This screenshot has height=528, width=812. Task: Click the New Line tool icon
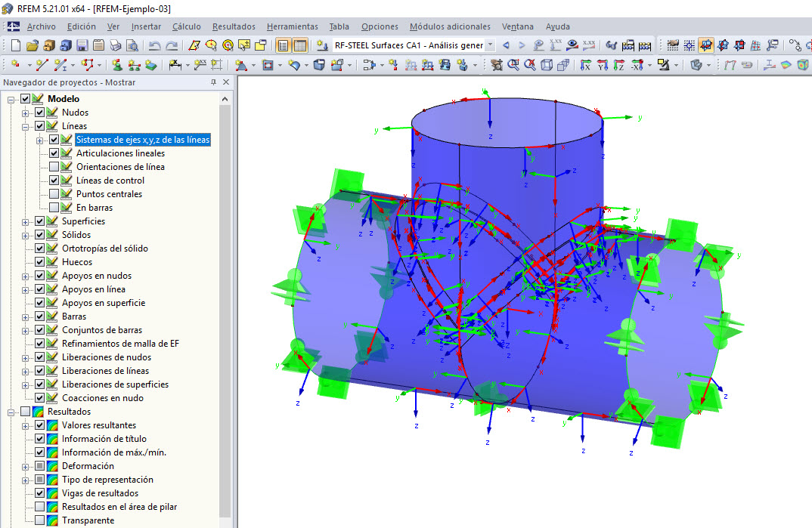(42, 65)
